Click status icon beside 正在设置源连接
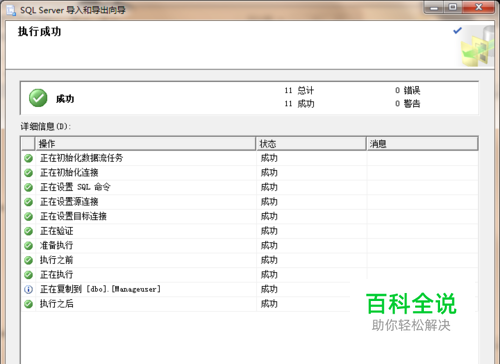 pos(29,202)
